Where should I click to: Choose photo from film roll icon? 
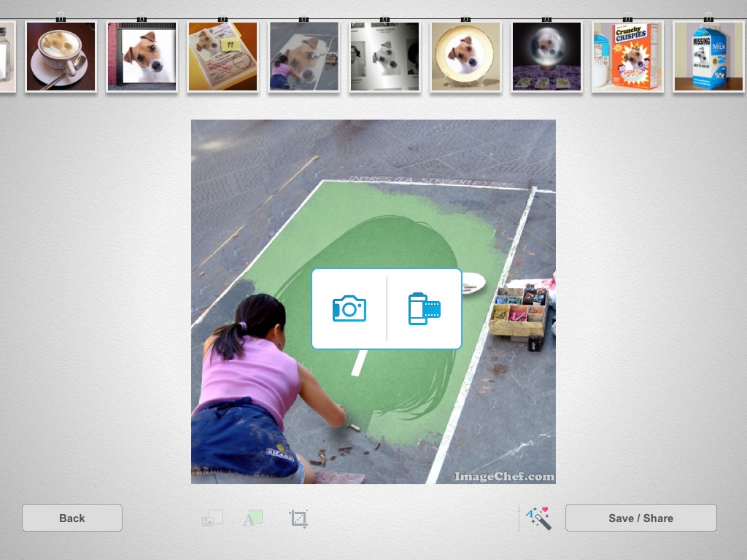424,308
